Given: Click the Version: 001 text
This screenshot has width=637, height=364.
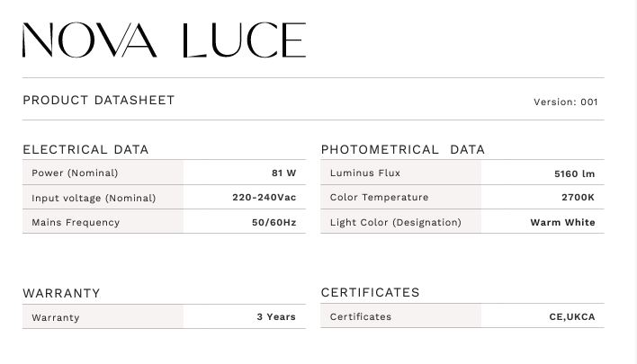Looking at the screenshot, I should point(565,102).
